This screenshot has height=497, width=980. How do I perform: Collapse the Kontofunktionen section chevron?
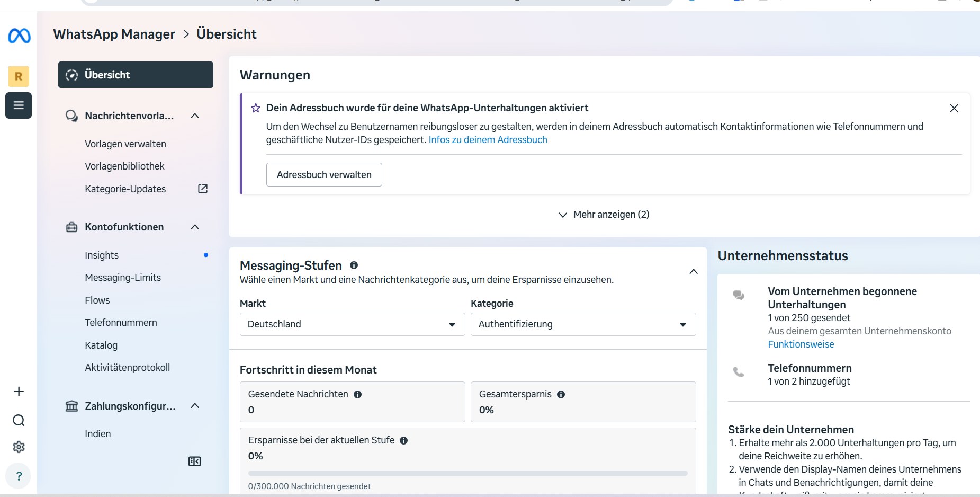click(x=195, y=227)
